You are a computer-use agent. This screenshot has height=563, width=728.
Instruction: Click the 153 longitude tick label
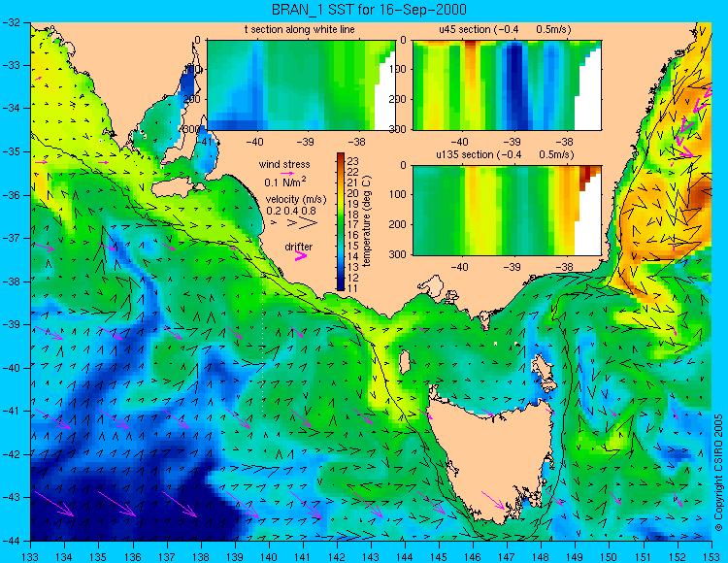click(x=711, y=556)
